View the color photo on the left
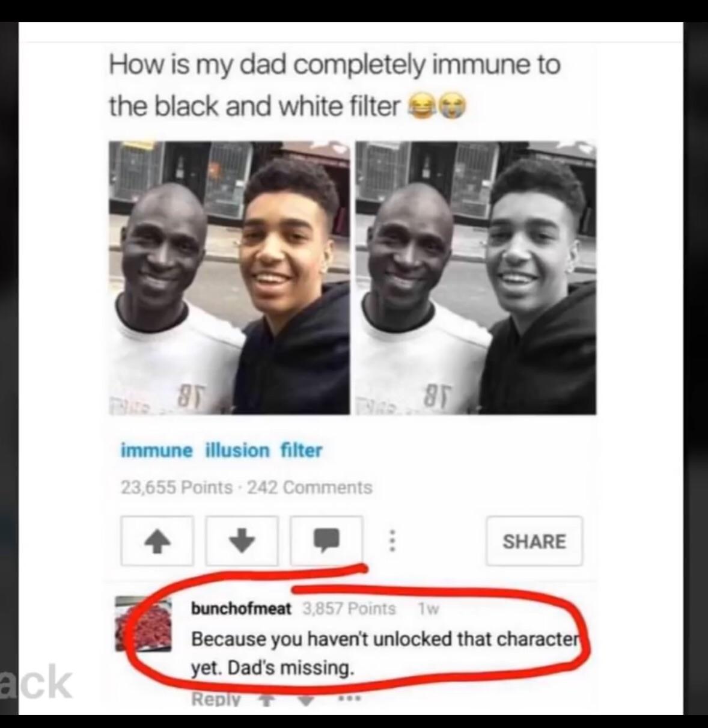 pyautogui.click(x=229, y=278)
